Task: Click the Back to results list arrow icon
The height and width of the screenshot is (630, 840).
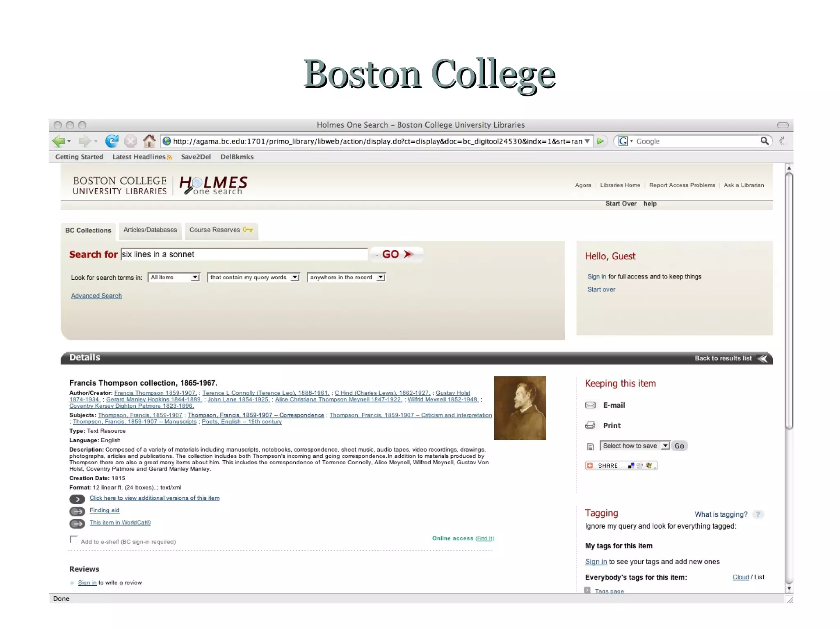Action: click(x=762, y=358)
